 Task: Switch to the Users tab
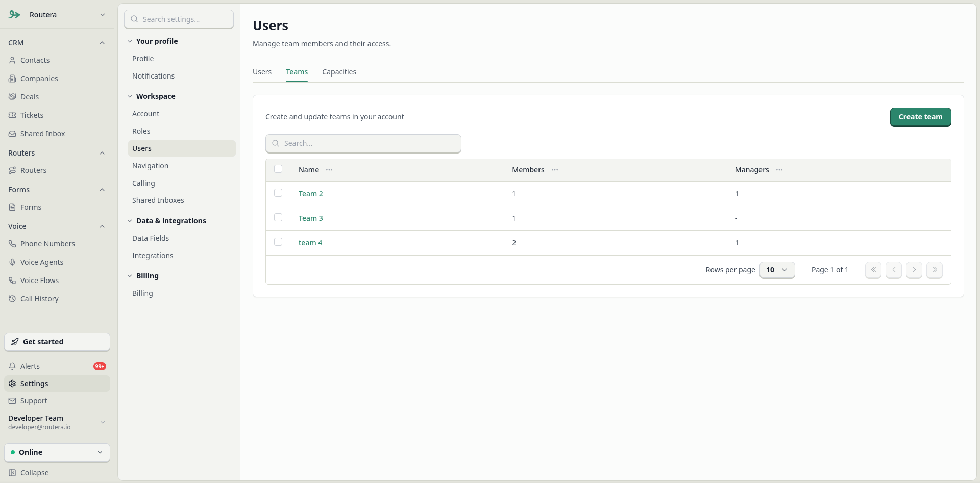tap(262, 72)
